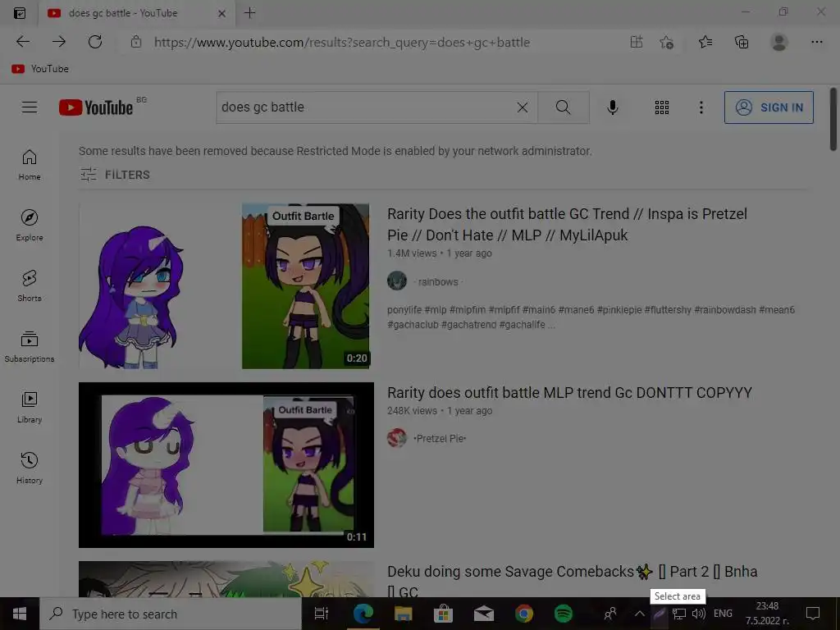Viewport: 840px width, 630px height.
Task: Open Task View on the taskbar
Action: [x=322, y=614]
